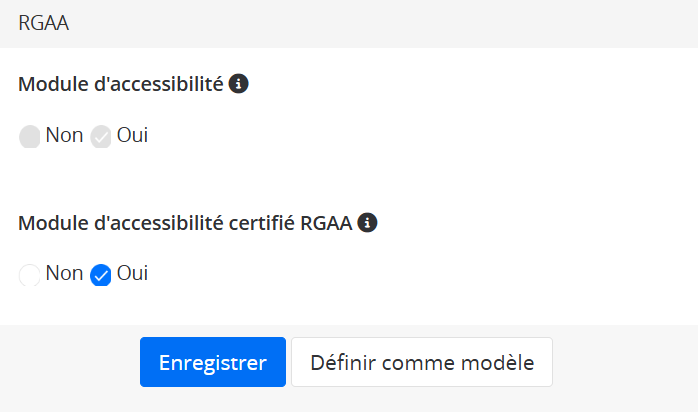The width and height of the screenshot is (698, 412).
Task: Choose Non radio for certifié RGAA module
Action: pos(30,275)
